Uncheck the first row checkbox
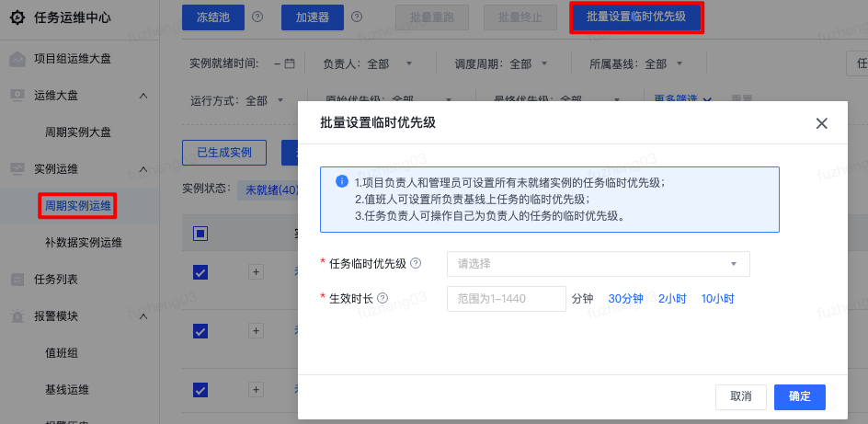This screenshot has height=424, width=868. [200, 271]
